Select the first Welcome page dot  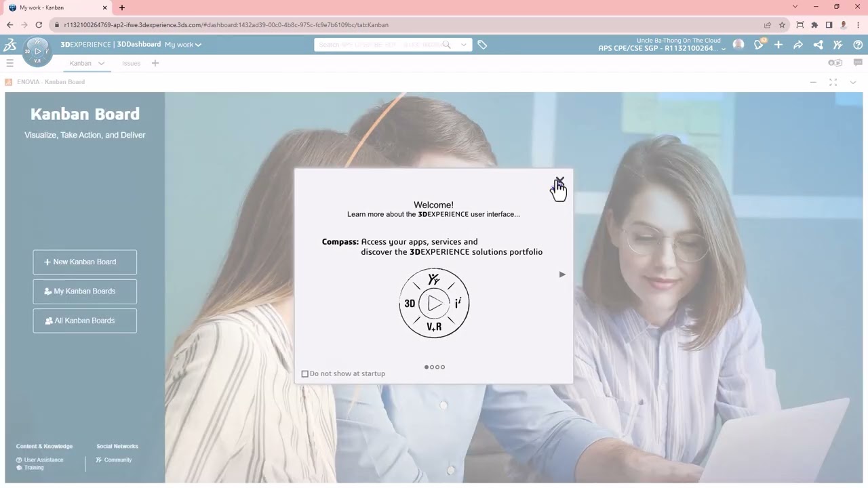point(427,367)
